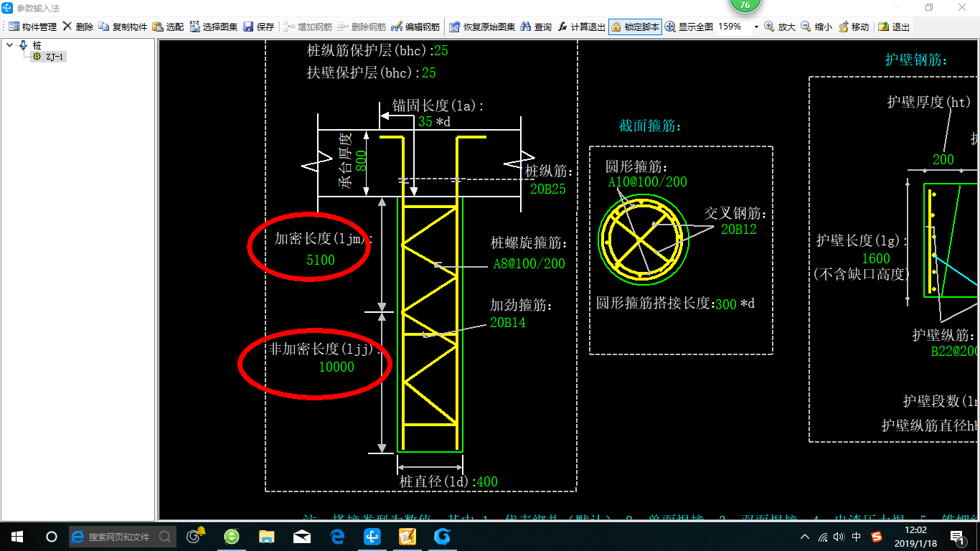Open 选配 matching tool
980x551 pixels.
(168, 27)
